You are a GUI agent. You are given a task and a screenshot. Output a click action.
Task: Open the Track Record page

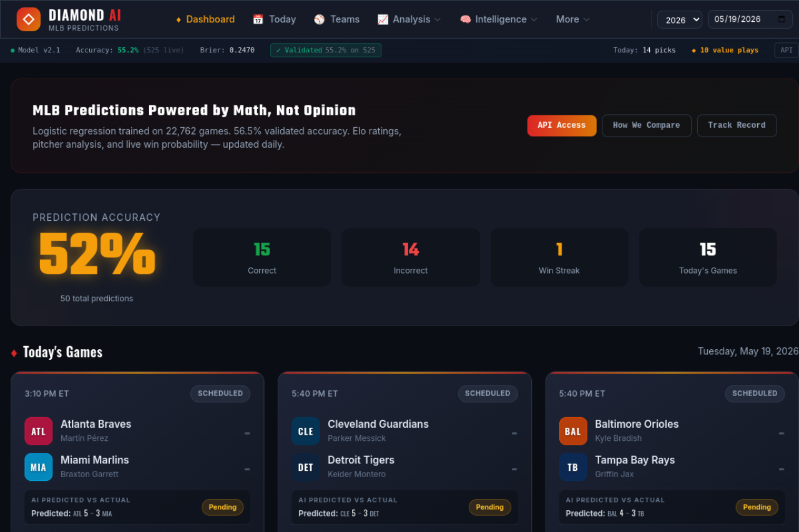pyautogui.click(x=737, y=125)
